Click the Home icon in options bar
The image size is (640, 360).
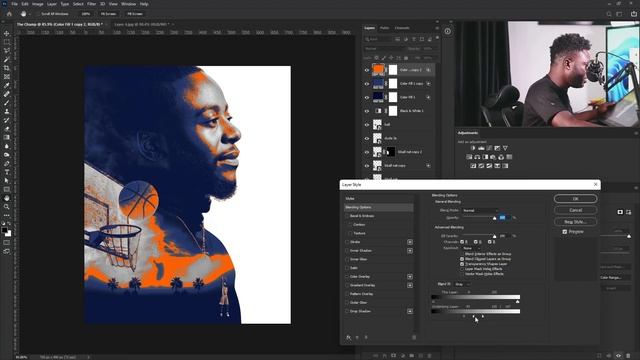[9, 14]
